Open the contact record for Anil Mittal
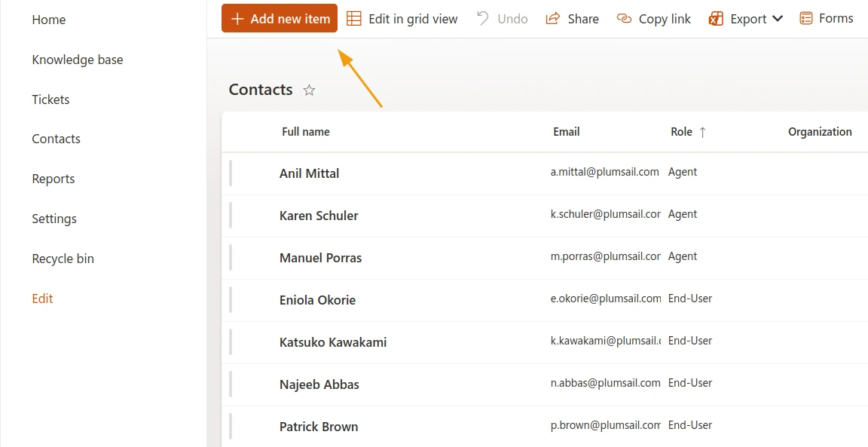Screen dimensions: 868x447 [x=310, y=173]
